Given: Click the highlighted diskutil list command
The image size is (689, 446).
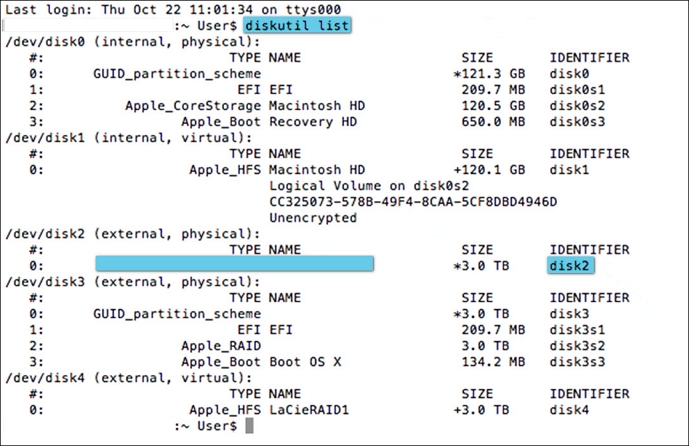Looking at the screenshot, I should (297, 26).
